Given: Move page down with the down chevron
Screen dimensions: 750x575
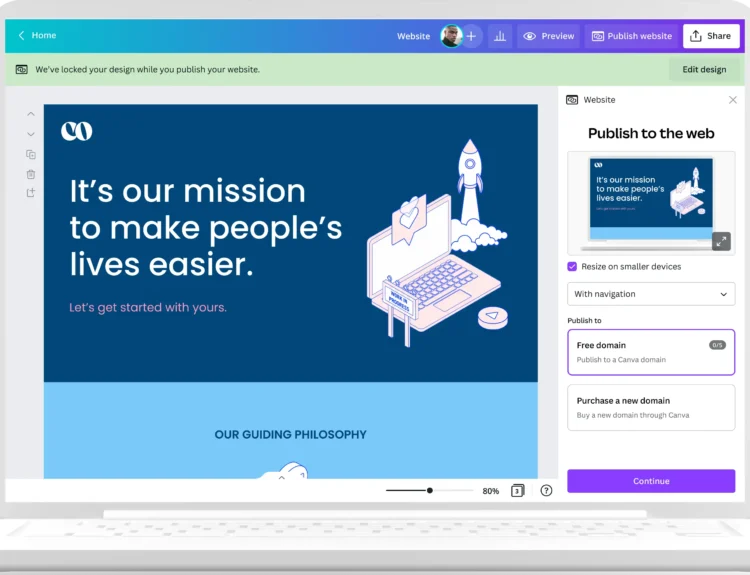Looking at the screenshot, I should click(31, 134).
